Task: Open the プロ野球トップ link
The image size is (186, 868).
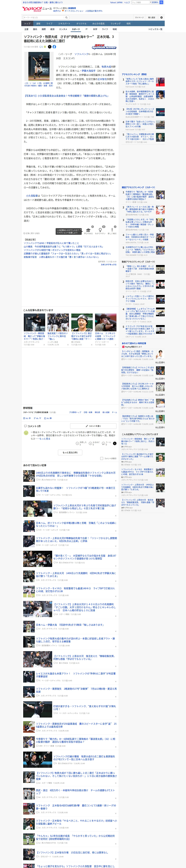Action: coord(75,412)
